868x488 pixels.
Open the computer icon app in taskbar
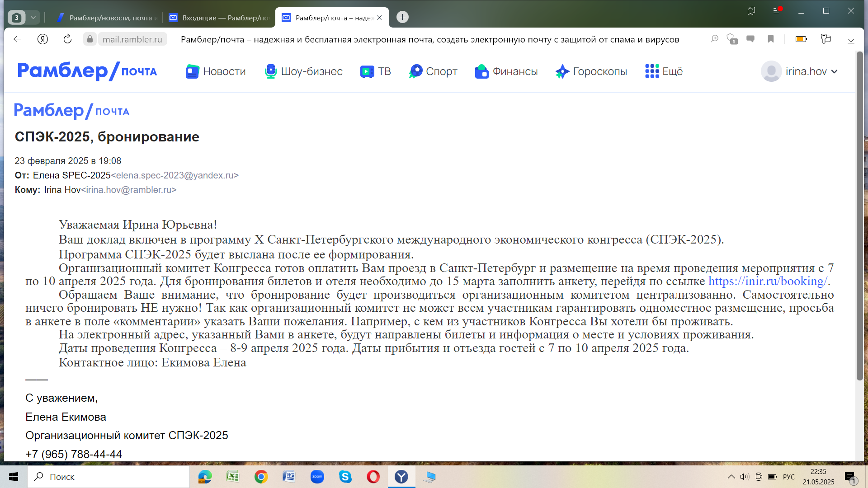(x=429, y=477)
